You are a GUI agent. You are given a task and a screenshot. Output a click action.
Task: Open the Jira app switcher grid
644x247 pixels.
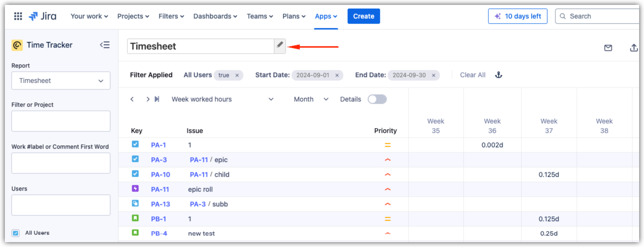[18, 16]
